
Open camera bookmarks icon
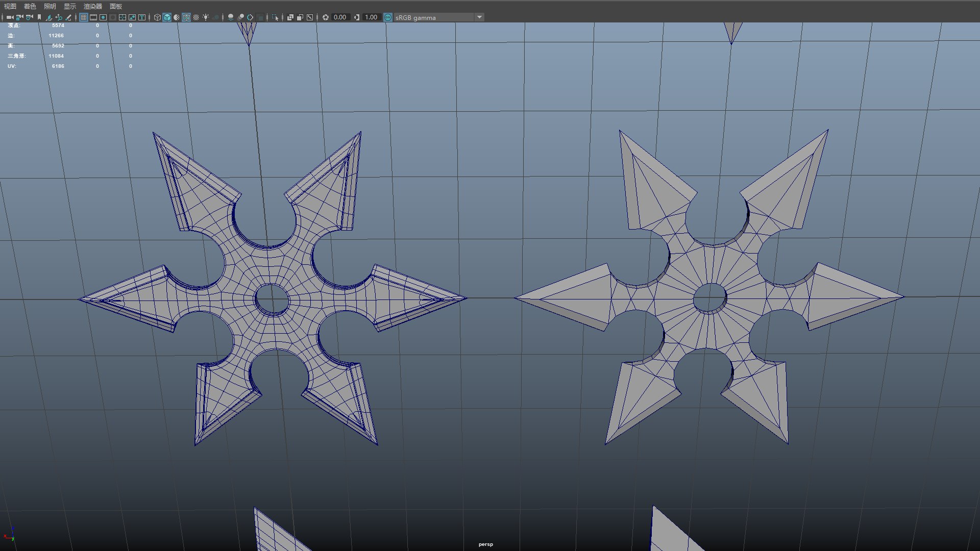(x=39, y=17)
